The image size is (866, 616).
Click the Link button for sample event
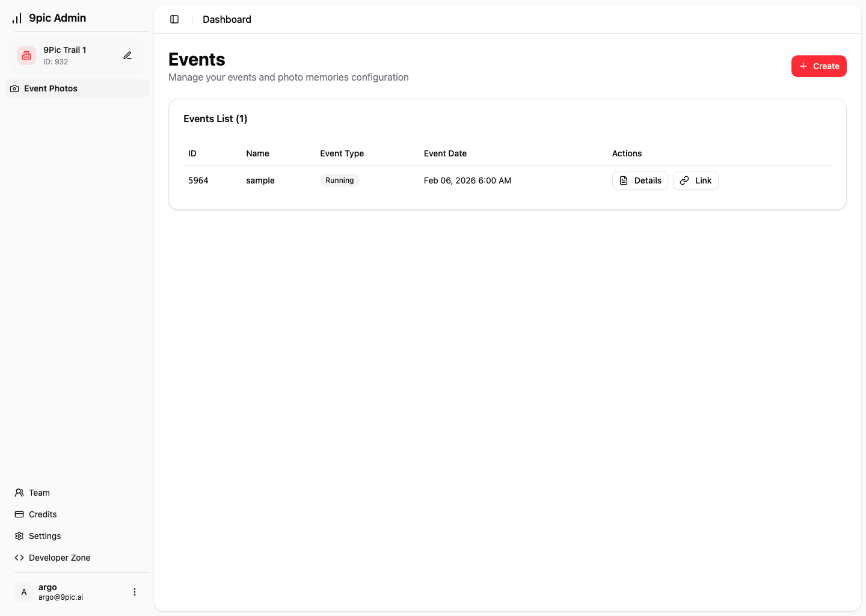[695, 180]
